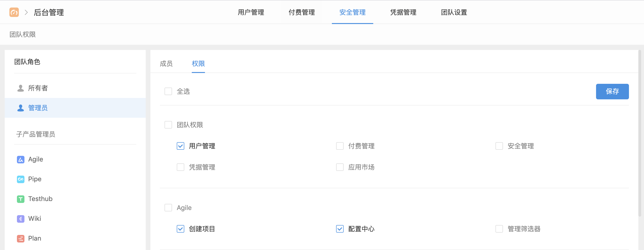The height and width of the screenshot is (250, 644).
Task: Go to the 团队设置 tab
Action: tap(454, 12)
